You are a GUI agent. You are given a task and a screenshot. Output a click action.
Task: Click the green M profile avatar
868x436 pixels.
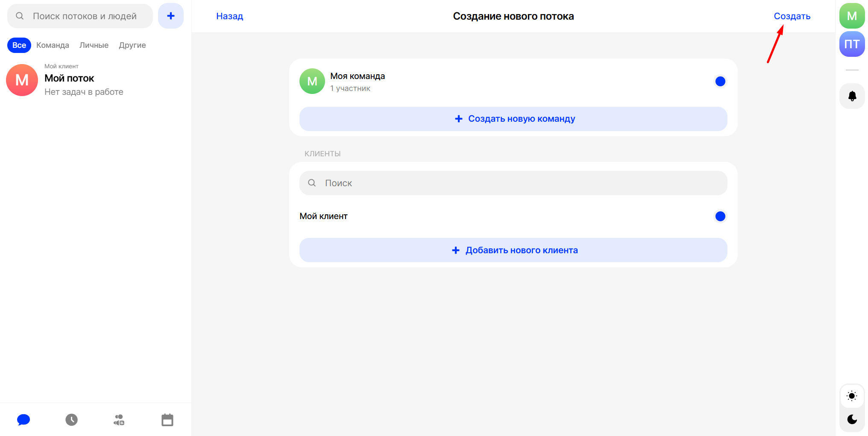coord(852,16)
